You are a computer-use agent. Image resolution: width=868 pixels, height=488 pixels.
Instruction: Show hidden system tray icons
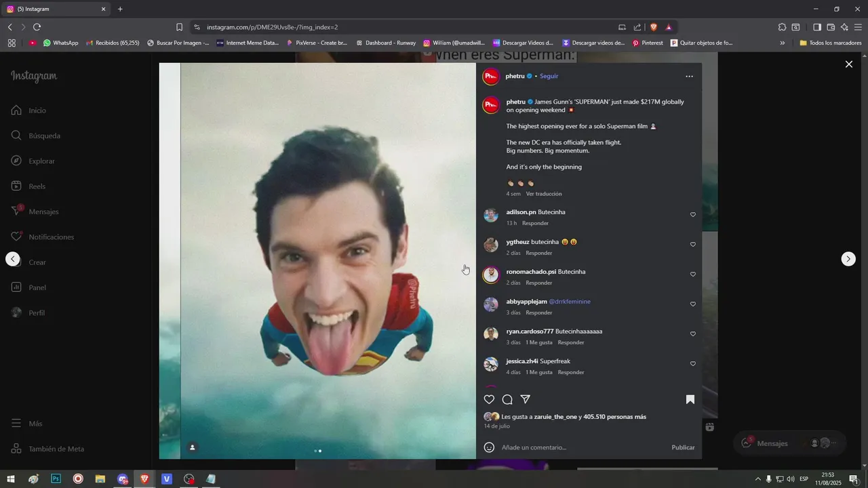758,479
